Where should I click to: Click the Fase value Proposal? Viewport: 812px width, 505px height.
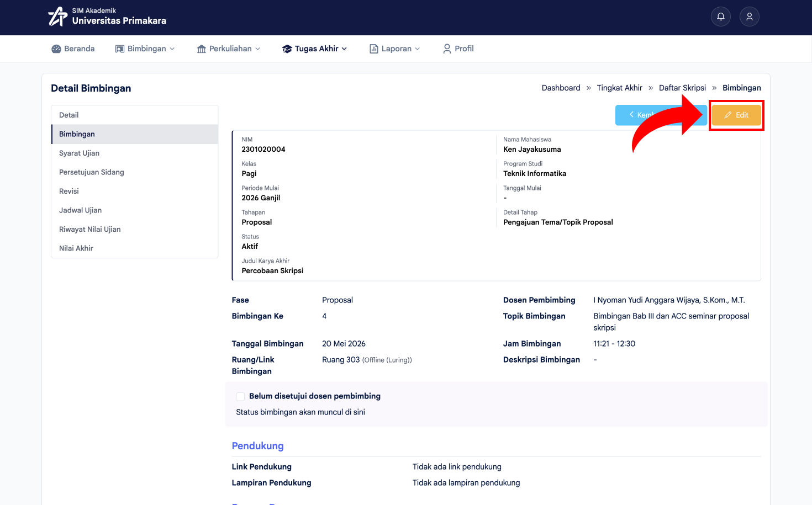pyautogui.click(x=338, y=300)
